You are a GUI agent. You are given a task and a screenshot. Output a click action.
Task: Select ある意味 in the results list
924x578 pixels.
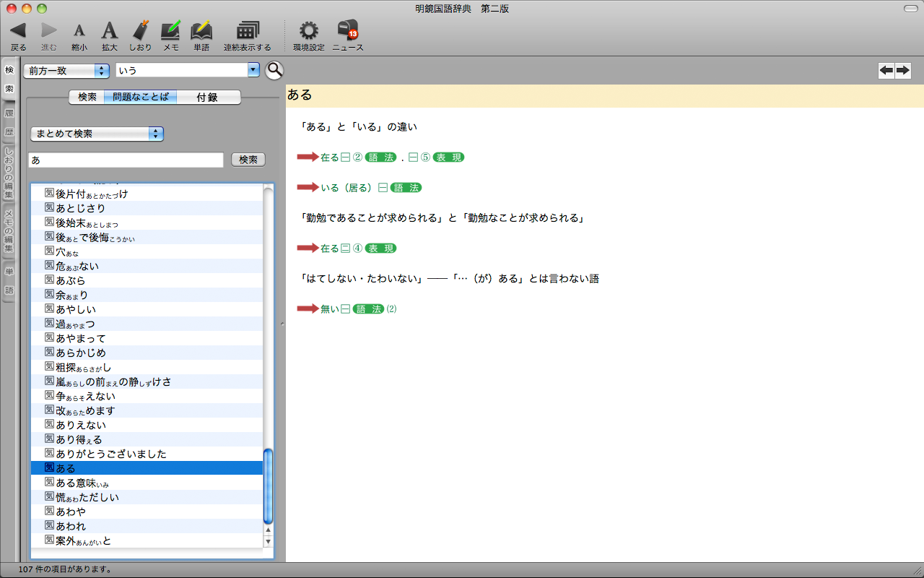(82, 483)
